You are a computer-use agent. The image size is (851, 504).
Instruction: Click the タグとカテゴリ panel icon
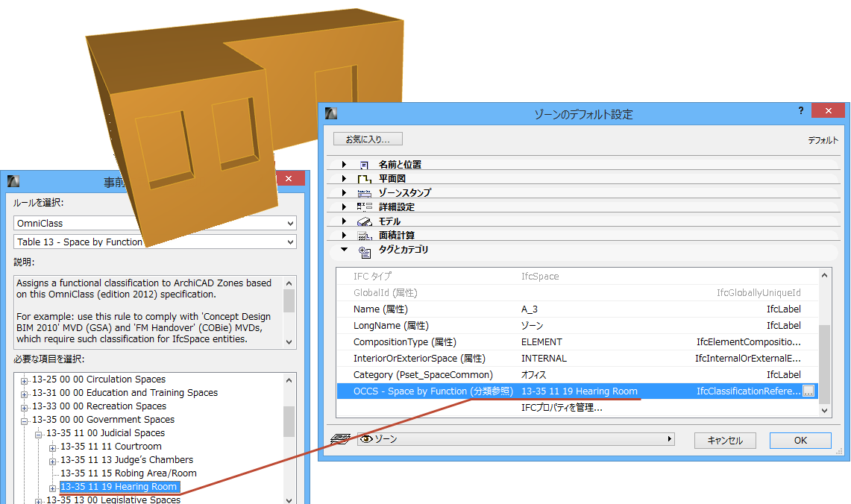click(364, 252)
